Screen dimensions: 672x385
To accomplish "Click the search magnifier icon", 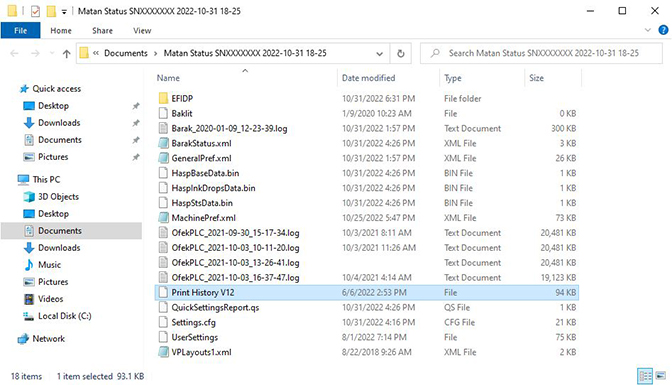I will [x=435, y=53].
